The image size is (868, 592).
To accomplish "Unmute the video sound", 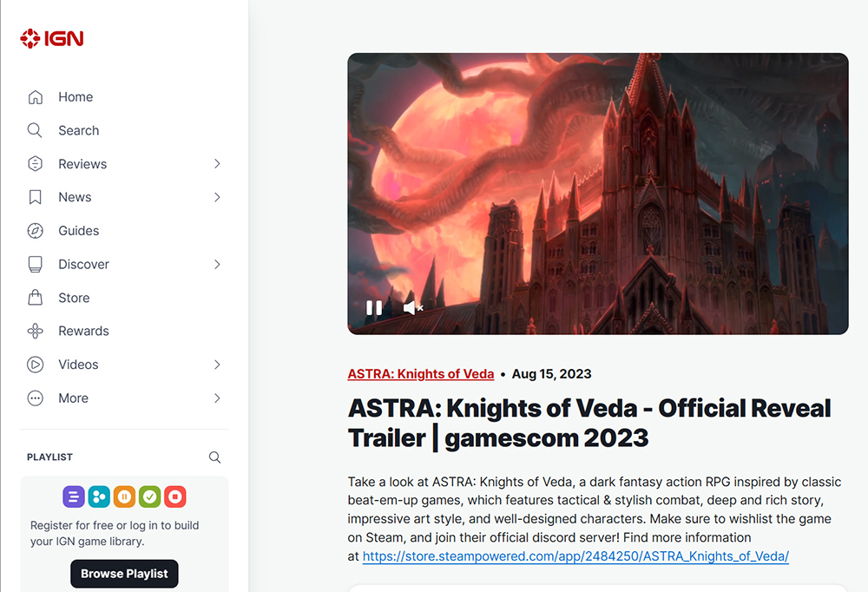I will tap(413, 308).
